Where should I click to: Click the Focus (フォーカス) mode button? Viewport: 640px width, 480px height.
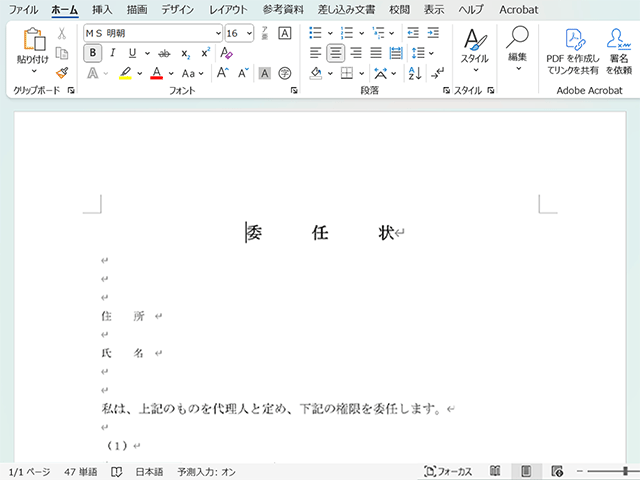point(448,471)
